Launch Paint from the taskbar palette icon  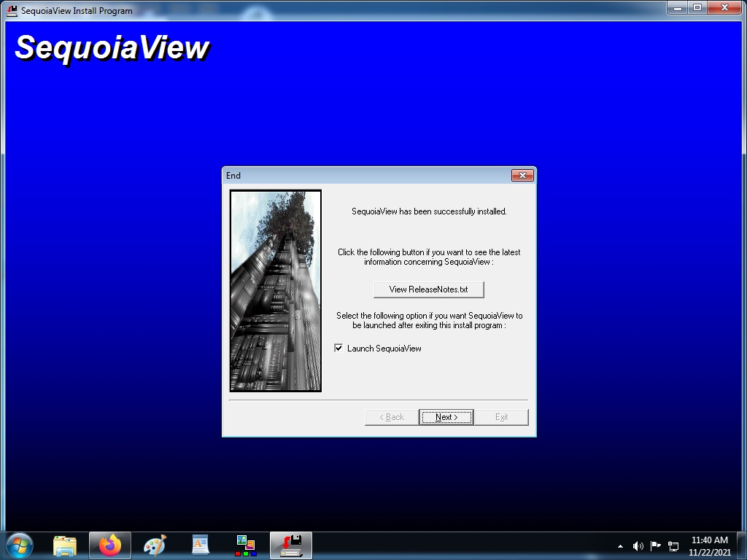point(155,545)
